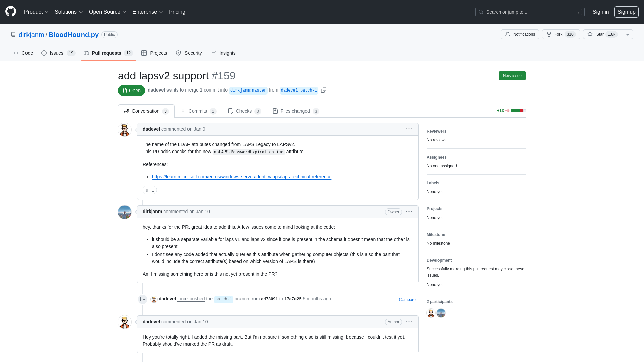The image size is (644, 362).
Task: Click the slash shortcut icon in search box
Action: tap(579, 12)
